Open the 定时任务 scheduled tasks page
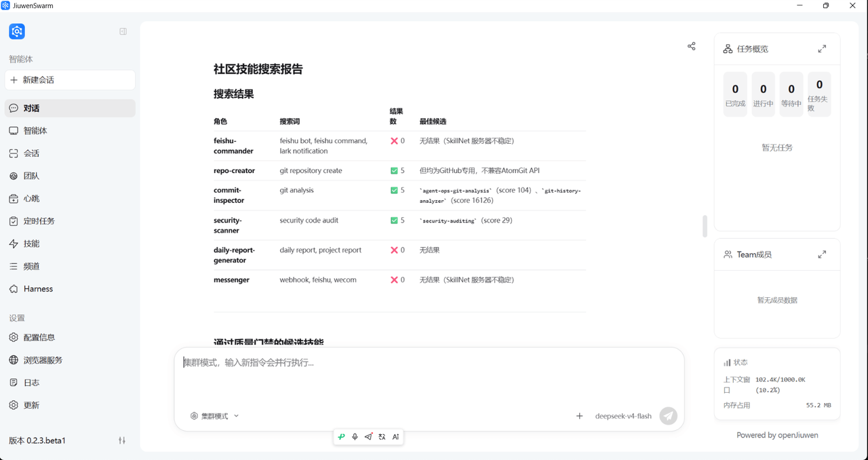This screenshot has width=868, height=460. (x=70, y=221)
